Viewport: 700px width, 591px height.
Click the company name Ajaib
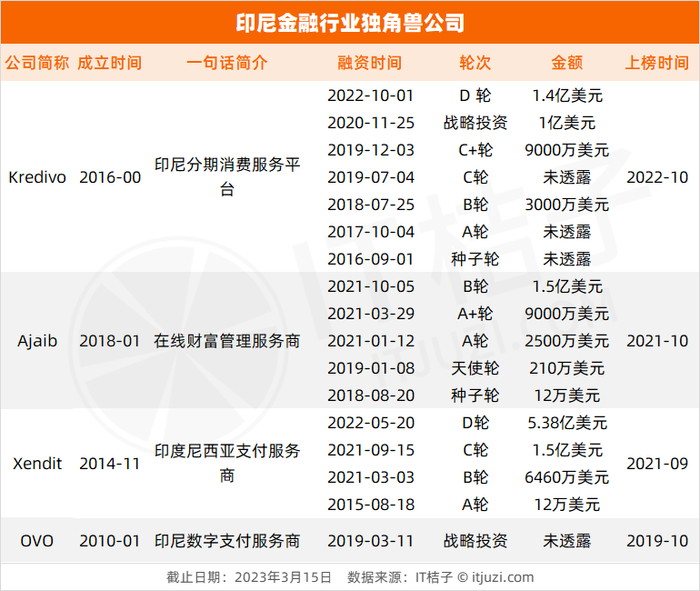(x=37, y=341)
